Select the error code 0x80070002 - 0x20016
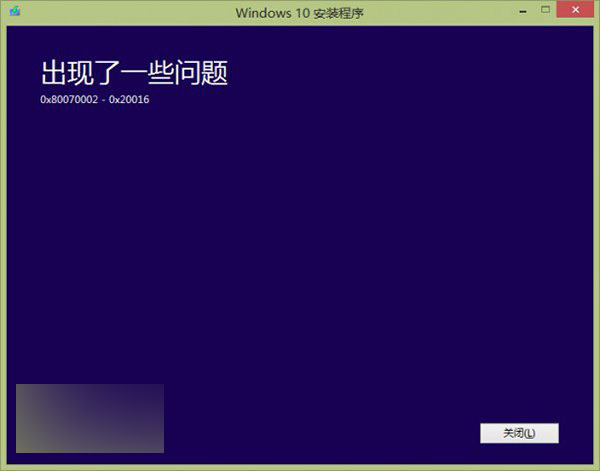This screenshot has width=600, height=471. click(x=95, y=99)
